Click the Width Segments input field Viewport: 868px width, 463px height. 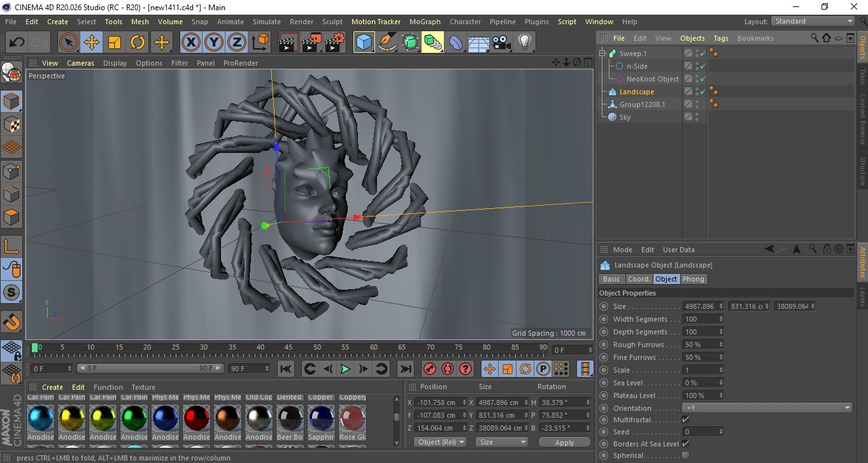pyautogui.click(x=702, y=319)
